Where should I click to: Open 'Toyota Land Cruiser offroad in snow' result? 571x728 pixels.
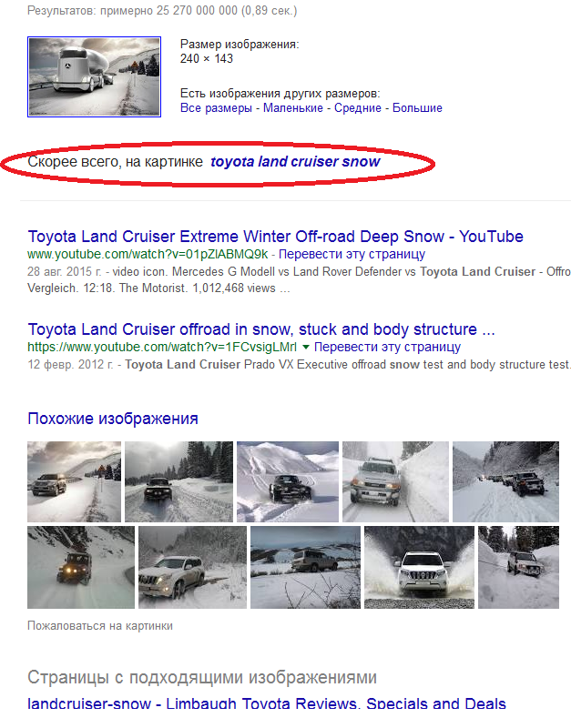point(261,329)
